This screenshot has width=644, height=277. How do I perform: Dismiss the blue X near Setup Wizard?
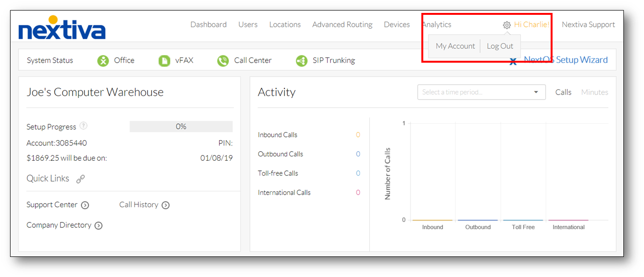coord(513,61)
